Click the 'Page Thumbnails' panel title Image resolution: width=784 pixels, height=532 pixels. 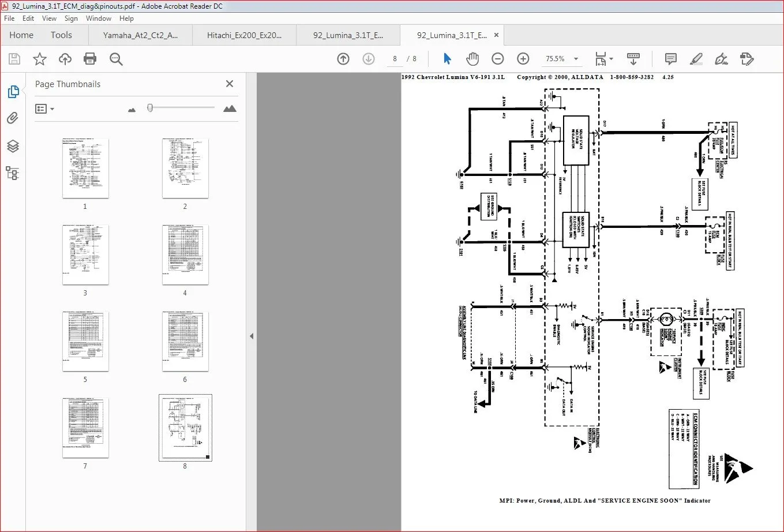click(x=67, y=84)
